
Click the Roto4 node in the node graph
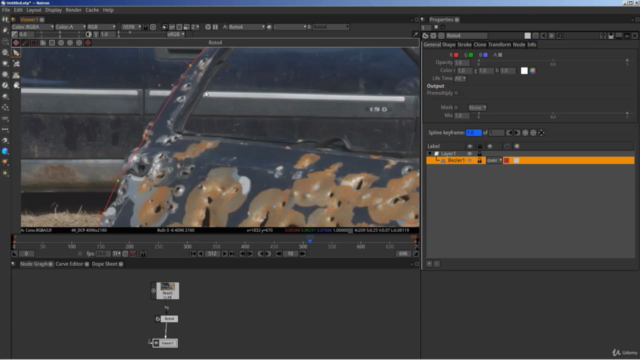tap(169, 319)
